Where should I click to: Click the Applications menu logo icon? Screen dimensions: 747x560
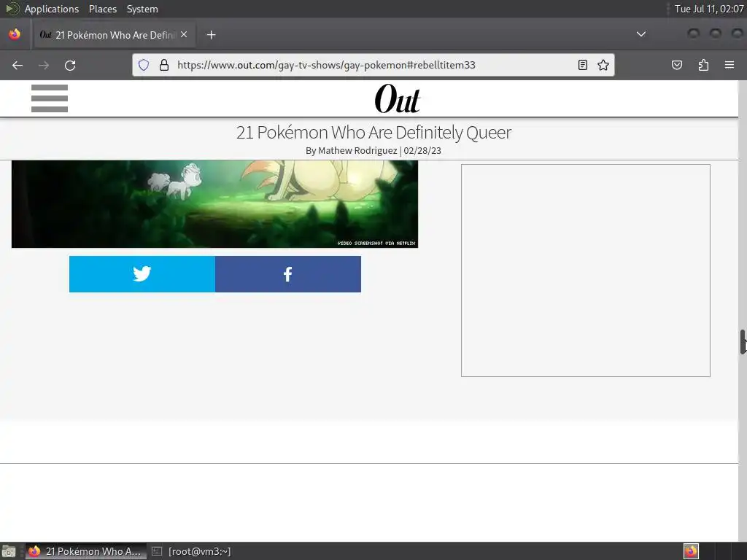coord(12,9)
